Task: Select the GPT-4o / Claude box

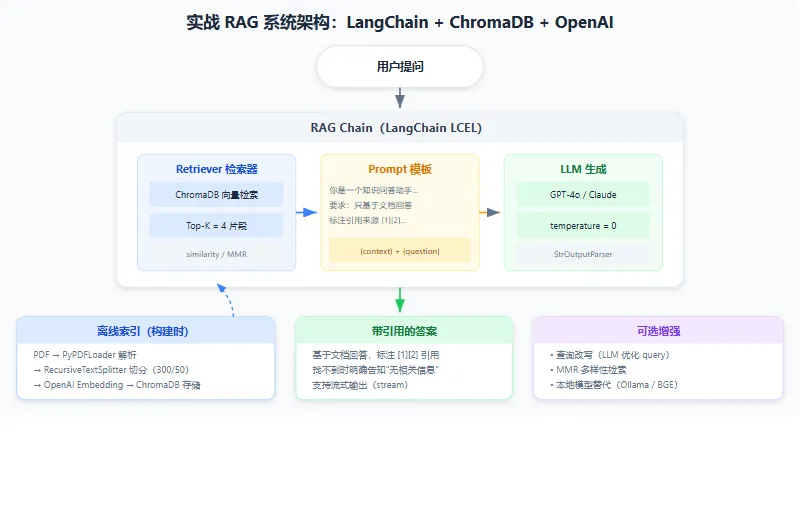Action: click(x=583, y=194)
